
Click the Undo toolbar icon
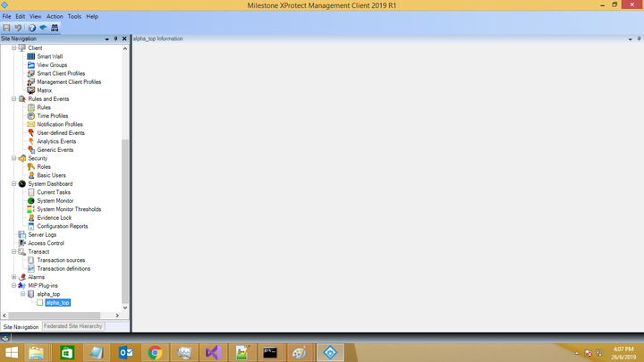point(18,28)
